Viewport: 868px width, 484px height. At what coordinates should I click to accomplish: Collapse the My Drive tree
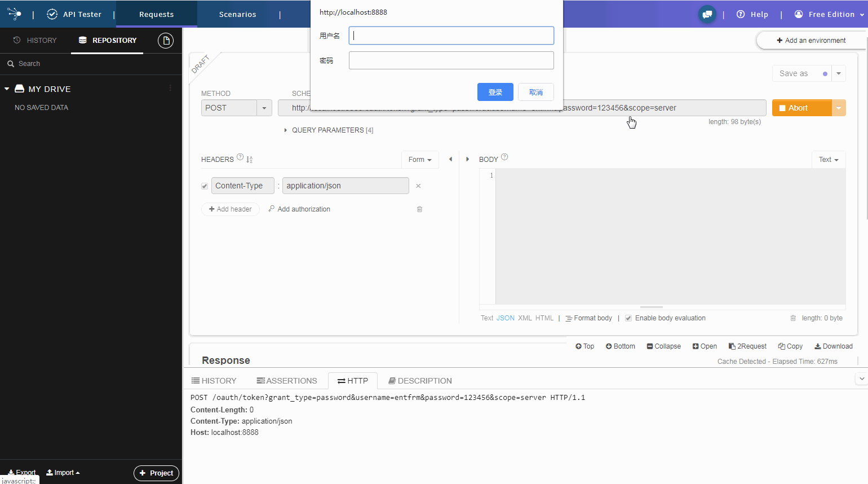click(7, 89)
